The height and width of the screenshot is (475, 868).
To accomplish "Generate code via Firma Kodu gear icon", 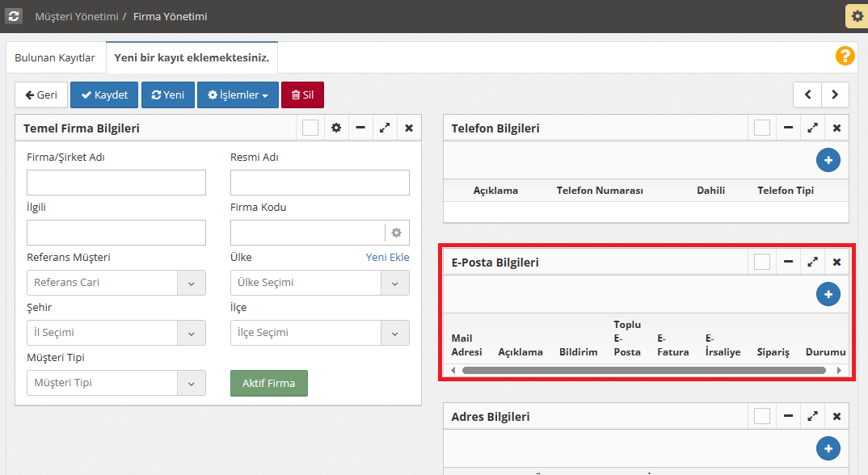I will [x=396, y=233].
